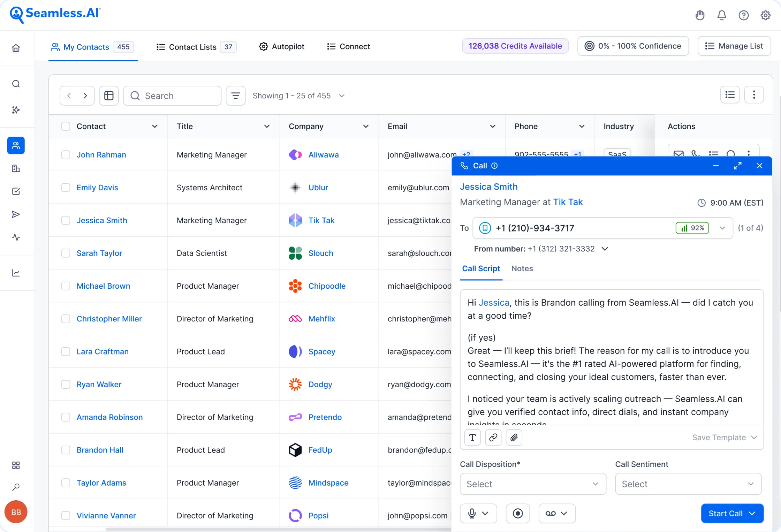
Task: Open the filter options next to Search
Action: (235, 96)
